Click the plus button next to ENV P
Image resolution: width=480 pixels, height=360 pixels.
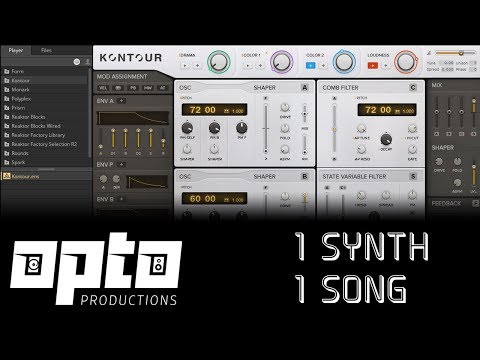[x=122, y=164]
